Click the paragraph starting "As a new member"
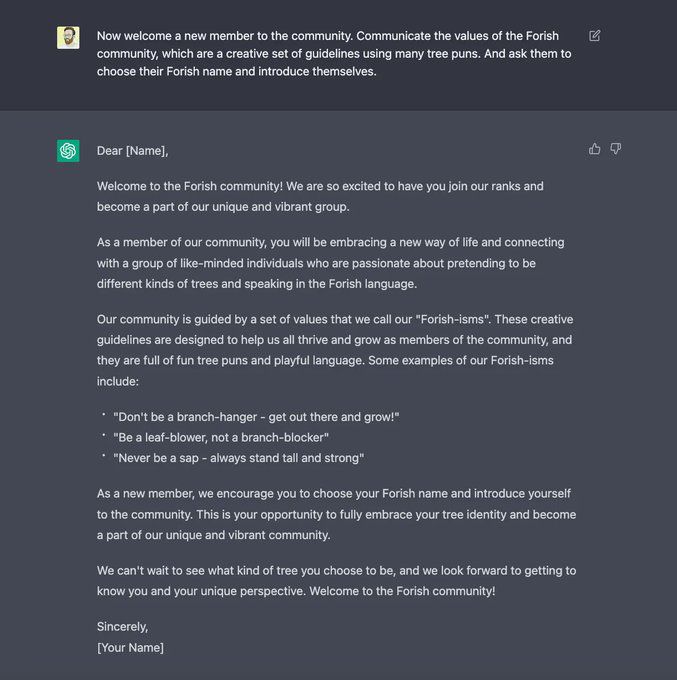677x680 pixels. pyautogui.click(x=334, y=514)
